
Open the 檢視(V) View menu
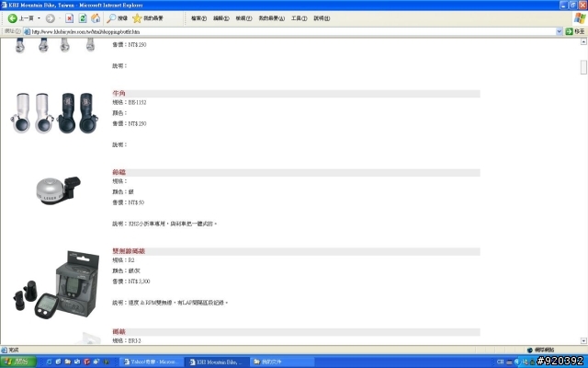(x=243, y=18)
